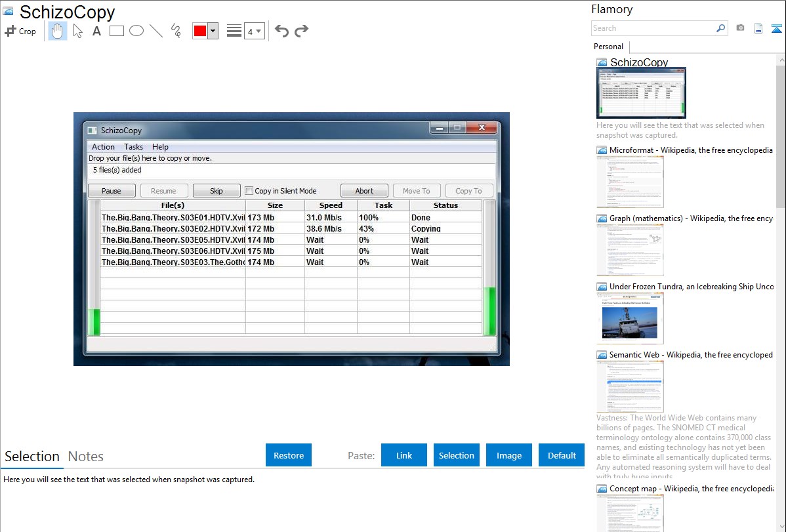This screenshot has width=786, height=532.
Task: Click the Move To button
Action: [416, 191]
